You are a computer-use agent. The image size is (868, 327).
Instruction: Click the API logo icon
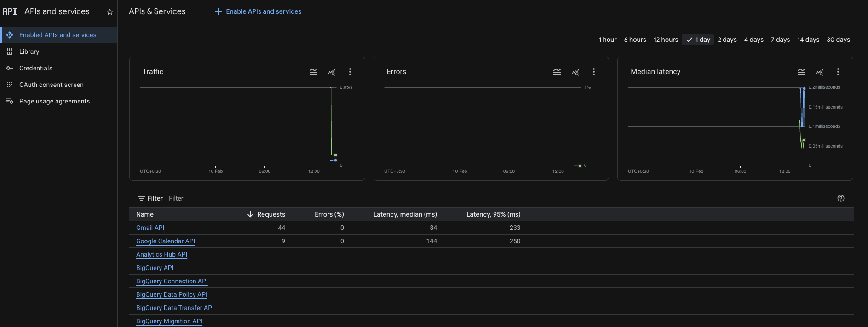pyautogui.click(x=10, y=11)
